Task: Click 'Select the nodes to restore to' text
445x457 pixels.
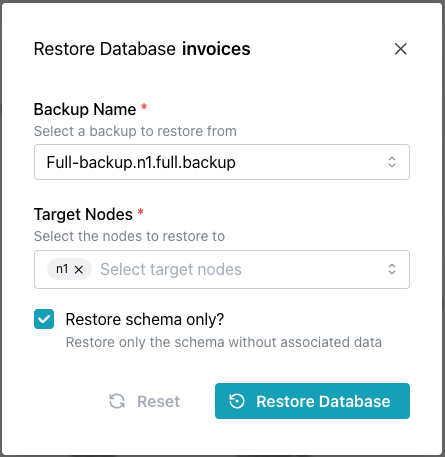Action: (129, 236)
